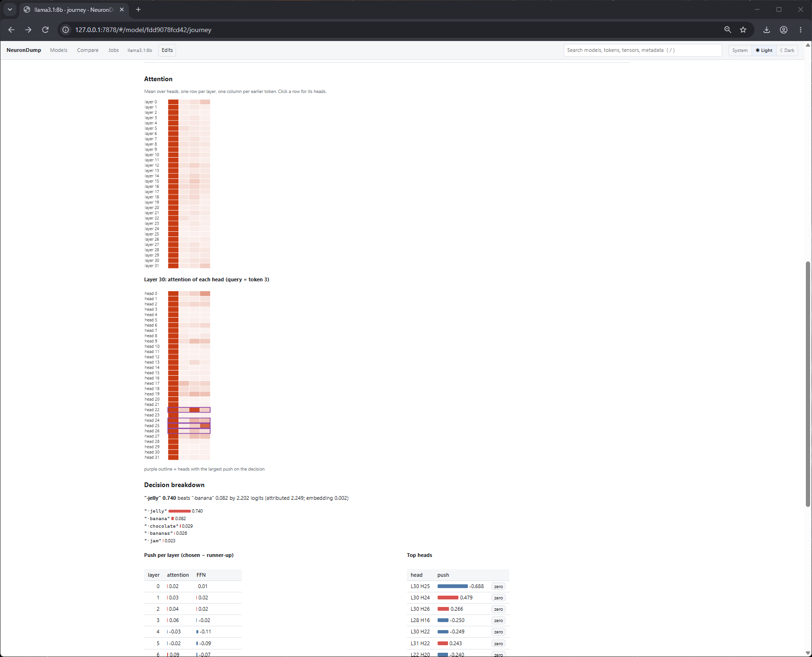Click the jelly probability bar
Screen dimensions: 812x657
tap(179, 511)
